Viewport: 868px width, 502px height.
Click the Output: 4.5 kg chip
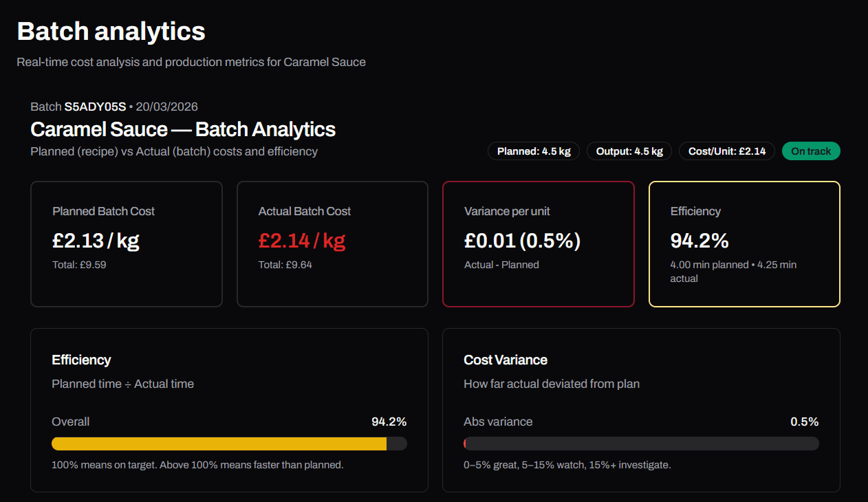629,151
